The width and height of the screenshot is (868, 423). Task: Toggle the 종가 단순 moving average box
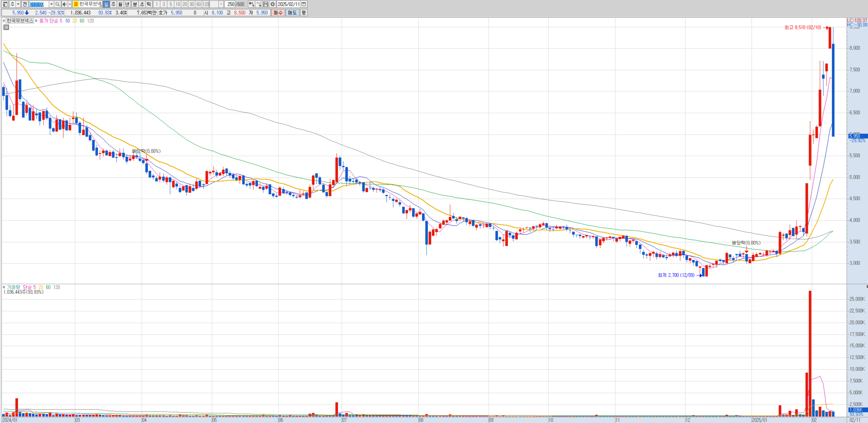pos(36,21)
